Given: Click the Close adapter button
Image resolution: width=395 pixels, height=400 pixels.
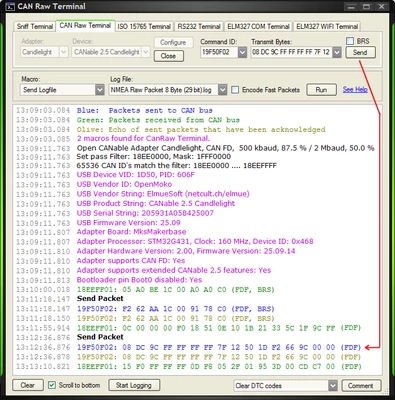Looking at the screenshot, I should tap(168, 56).
